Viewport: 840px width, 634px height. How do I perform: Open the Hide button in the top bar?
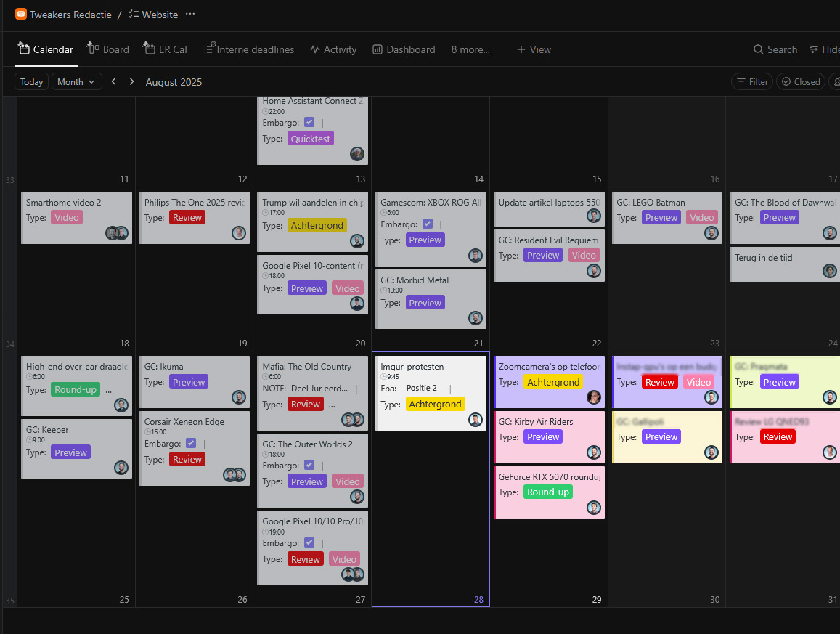(825, 49)
